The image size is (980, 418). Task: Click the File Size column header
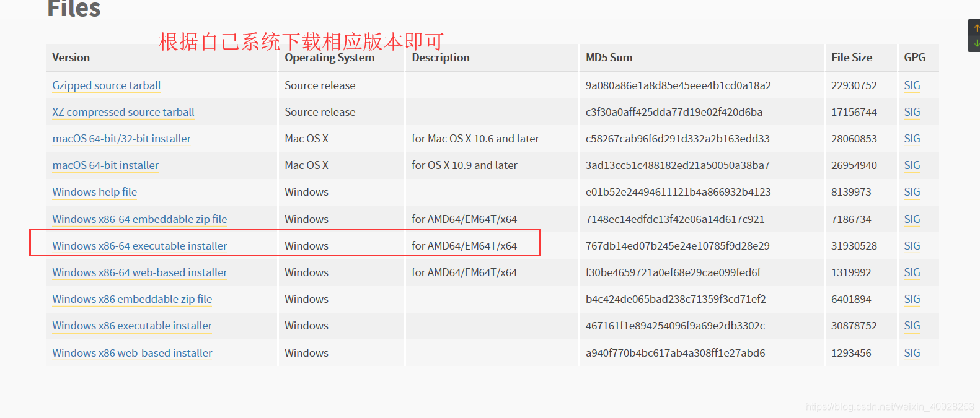click(x=852, y=58)
